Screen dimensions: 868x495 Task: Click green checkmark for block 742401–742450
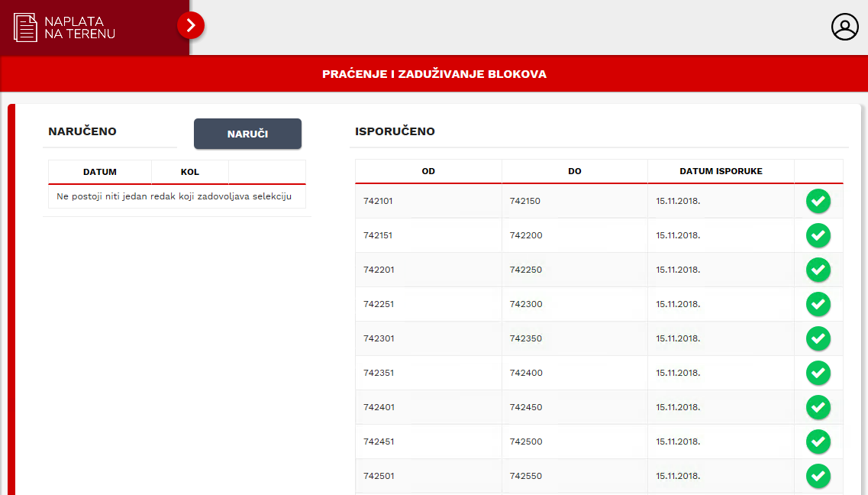pos(818,407)
